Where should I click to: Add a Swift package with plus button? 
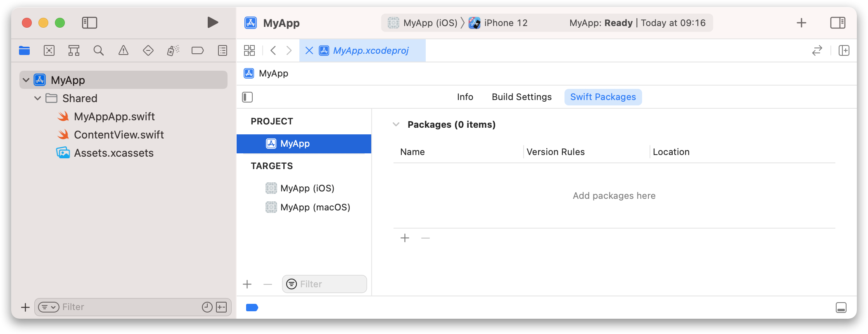coord(405,238)
